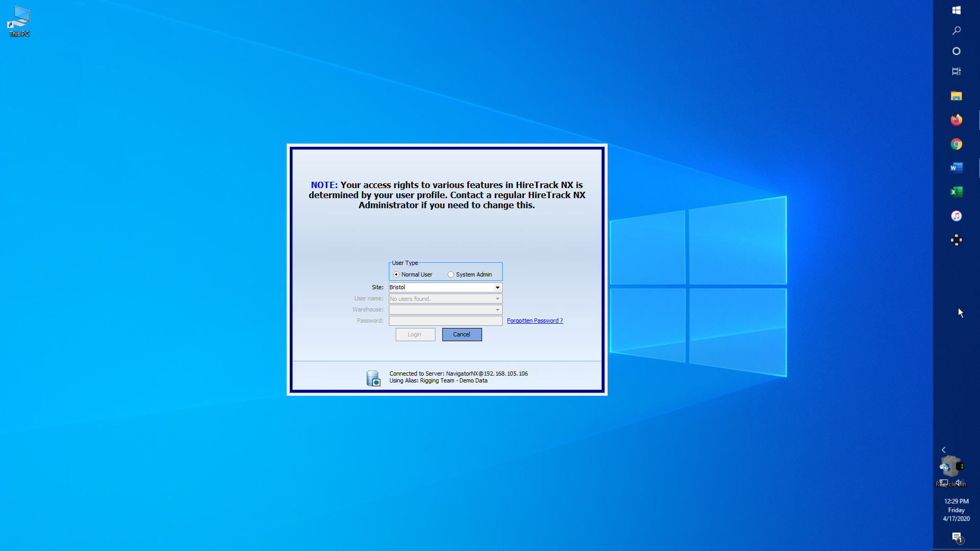Click the Cortana circle icon

(x=956, y=51)
